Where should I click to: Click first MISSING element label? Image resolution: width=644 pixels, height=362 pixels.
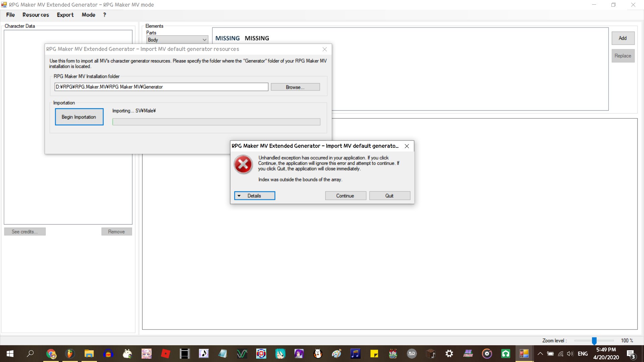pyautogui.click(x=227, y=38)
